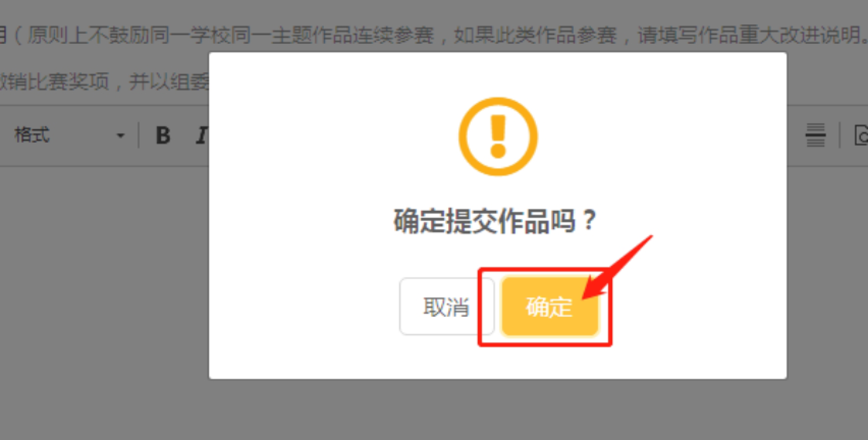Expand the format dropdown arrow
The width and height of the screenshot is (868, 440).
(120, 136)
